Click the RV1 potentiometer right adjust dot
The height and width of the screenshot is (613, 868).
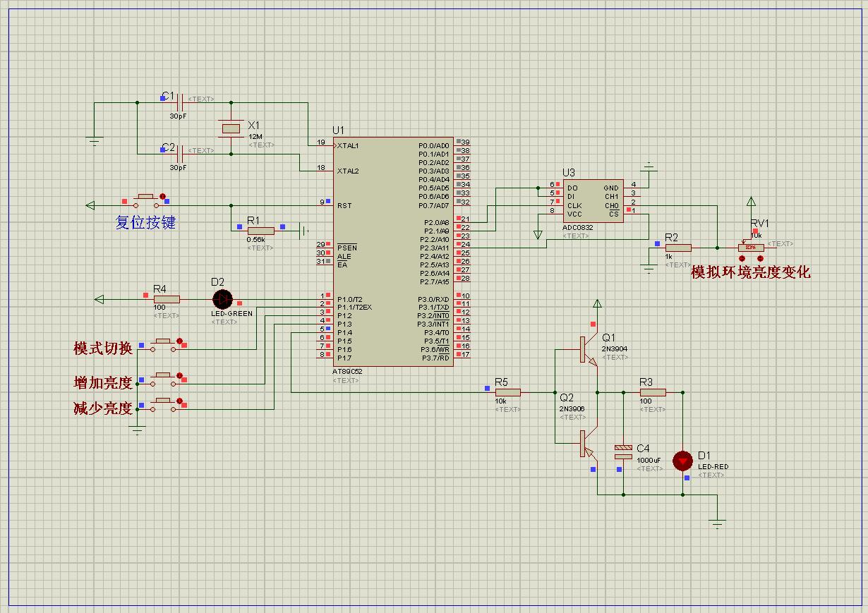760,260
